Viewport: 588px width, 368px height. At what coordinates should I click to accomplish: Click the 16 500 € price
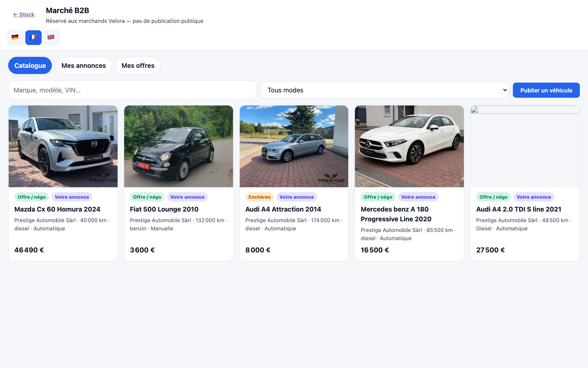coord(375,250)
